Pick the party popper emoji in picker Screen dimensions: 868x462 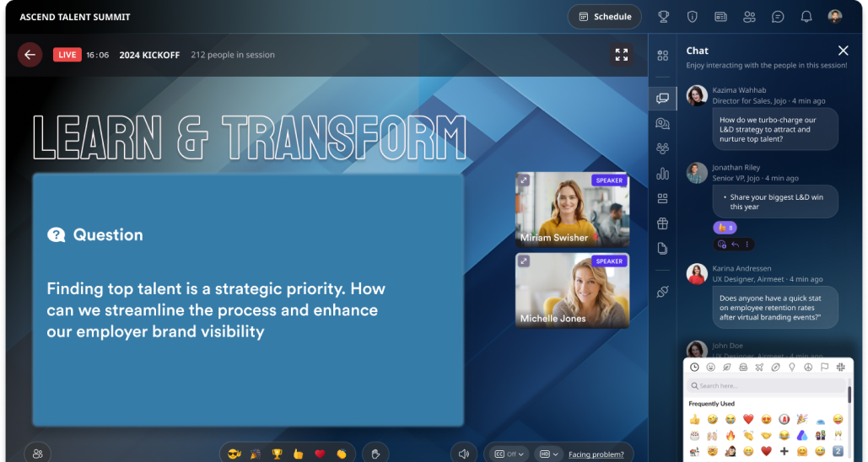pos(802,419)
